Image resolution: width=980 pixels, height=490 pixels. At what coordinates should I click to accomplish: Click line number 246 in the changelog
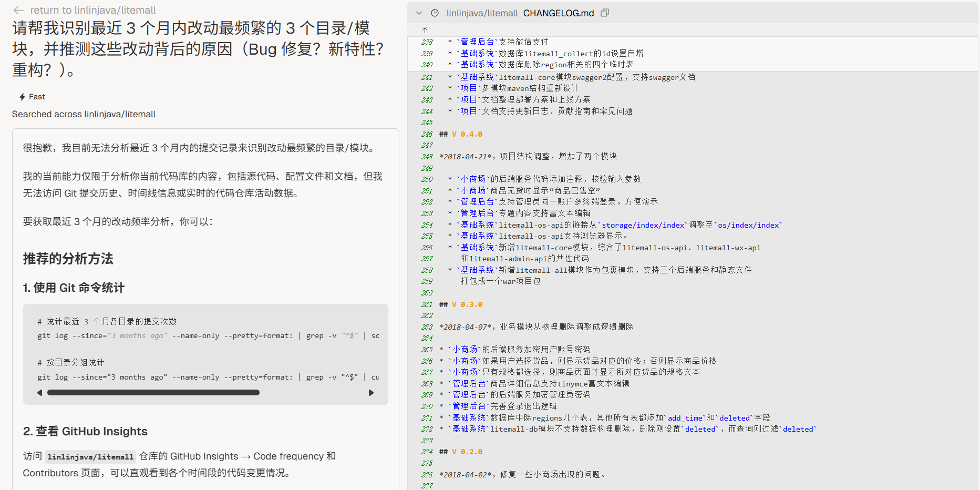(427, 135)
